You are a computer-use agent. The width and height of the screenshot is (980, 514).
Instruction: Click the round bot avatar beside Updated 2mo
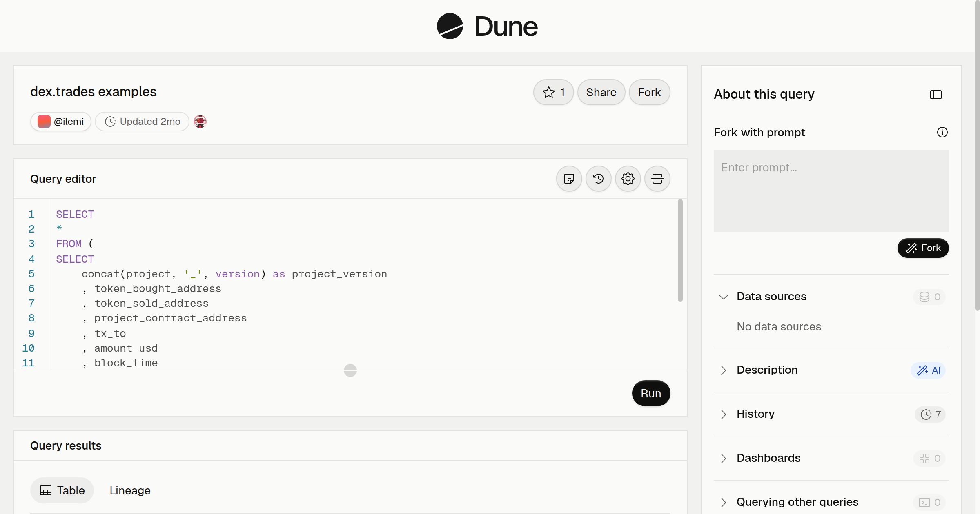click(x=200, y=122)
